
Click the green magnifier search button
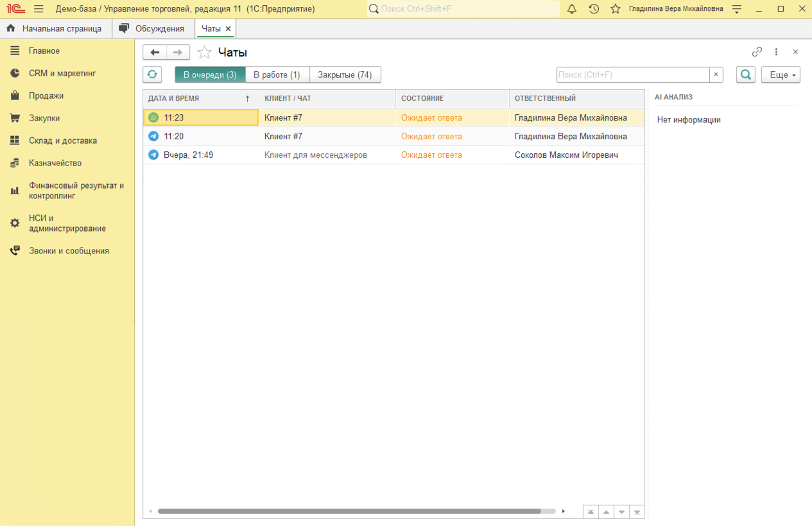coord(745,74)
